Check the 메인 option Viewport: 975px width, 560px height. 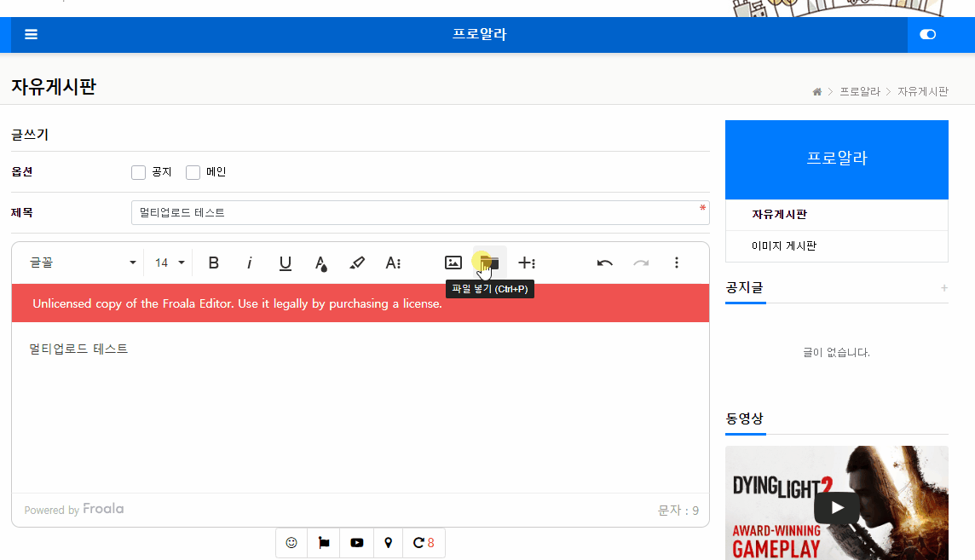click(x=193, y=172)
